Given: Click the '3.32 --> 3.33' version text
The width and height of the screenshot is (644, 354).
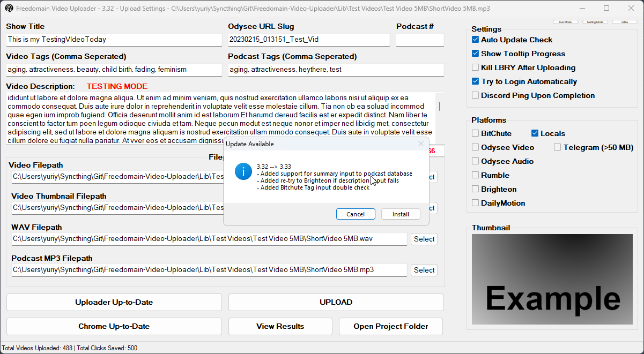Looking at the screenshot, I should pos(274,167).
